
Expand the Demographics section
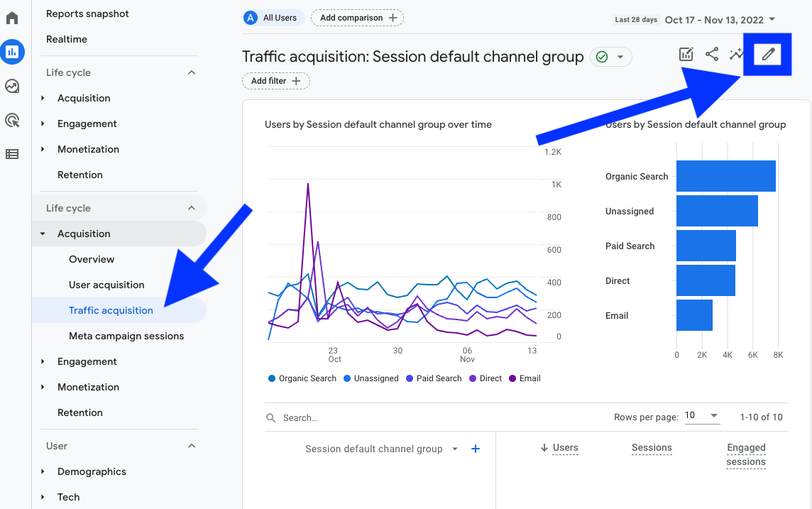coord(92,471)
